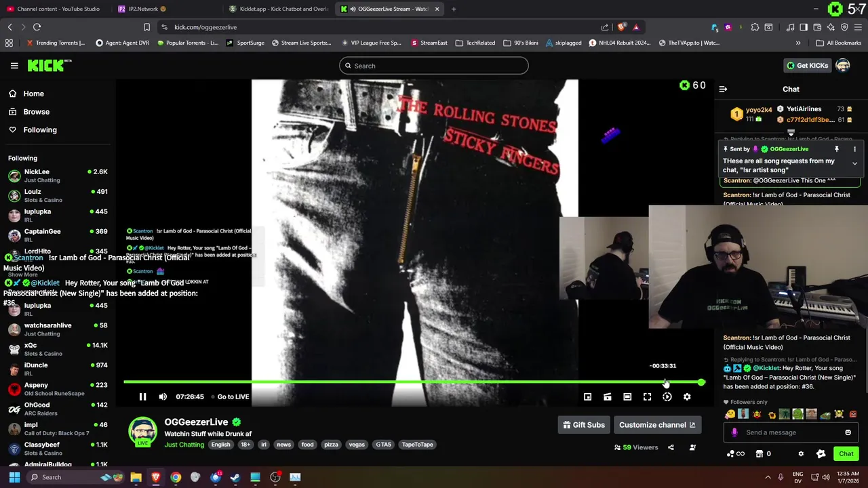Viewport: 868px width, 488px height.
Task: Open File Explorer from the taskbar
Action: pyautogui.click(x=136, y=477)
